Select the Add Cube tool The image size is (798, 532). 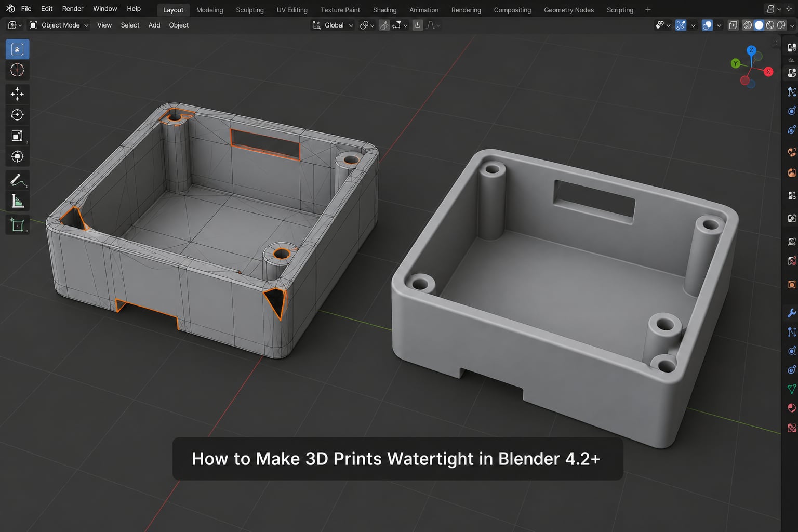click(x=17, y=225)
